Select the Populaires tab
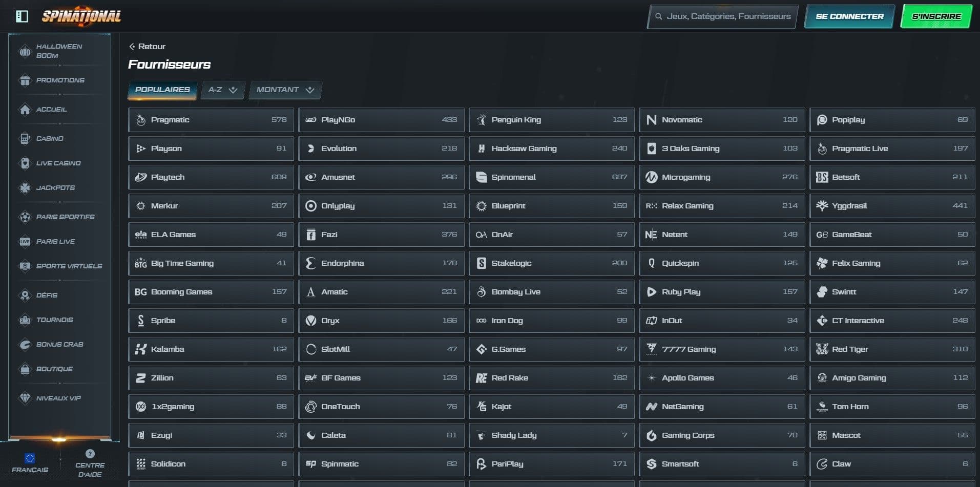This screenshot has height=487, width=980. [x=162, y=90]
